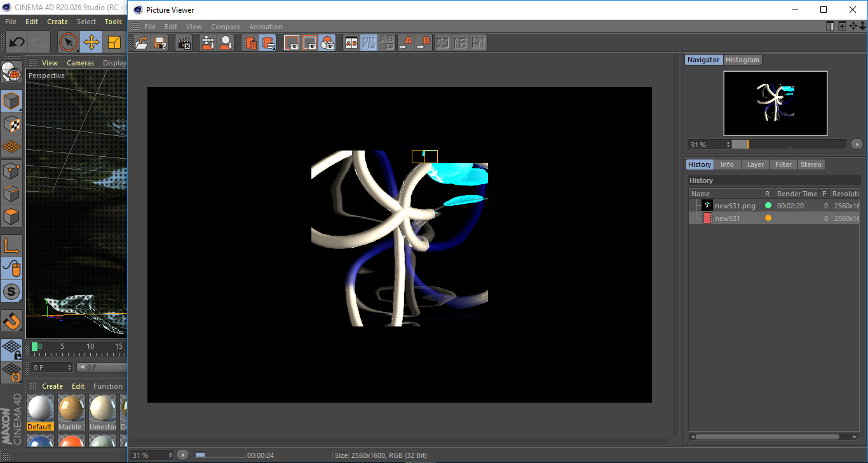Select the Scale tool in Cinema 4D
The height and width of the screenshot is (463, 868).
(x=114, y=43)
